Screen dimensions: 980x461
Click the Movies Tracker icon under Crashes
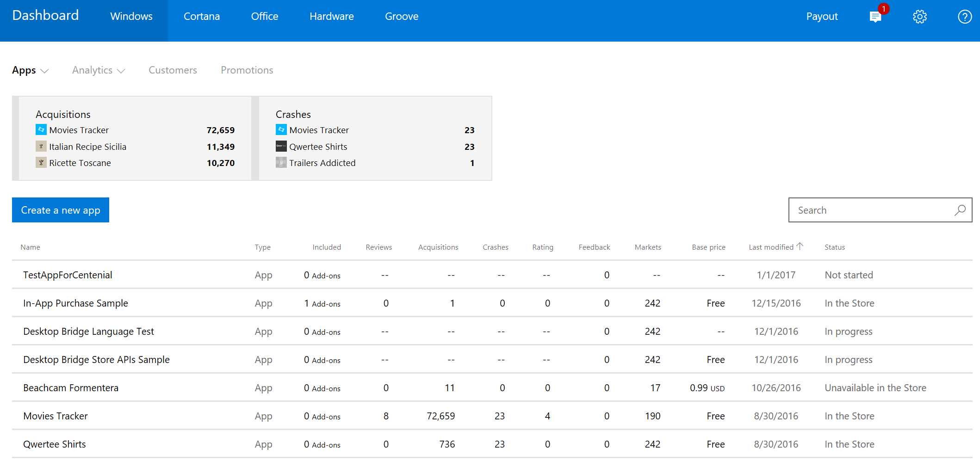point(281,130)
